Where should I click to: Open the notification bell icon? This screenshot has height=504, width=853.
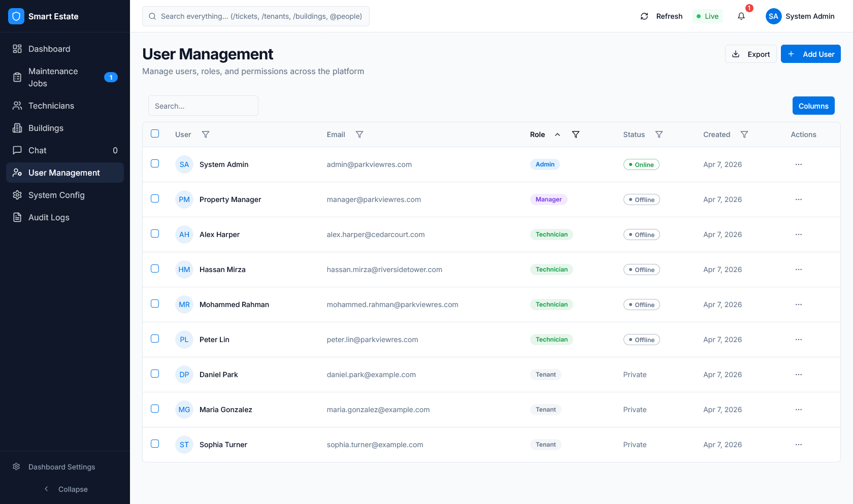coord(741,16)
